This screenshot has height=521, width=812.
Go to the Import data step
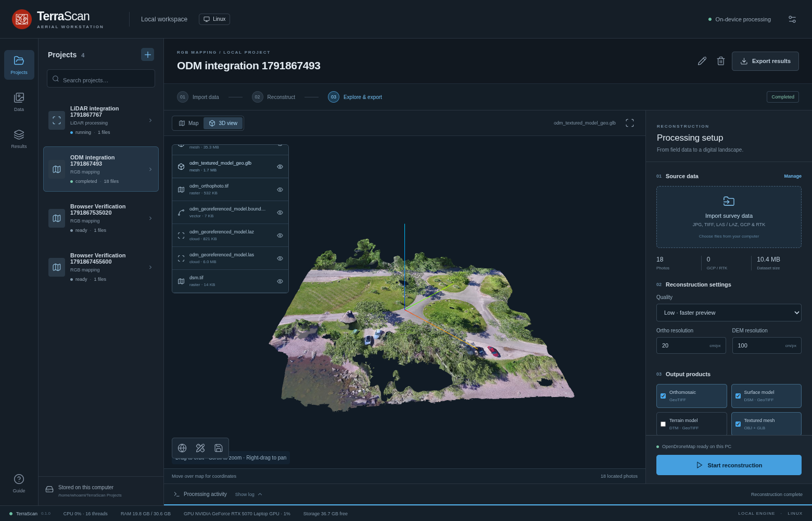(198, 97)
